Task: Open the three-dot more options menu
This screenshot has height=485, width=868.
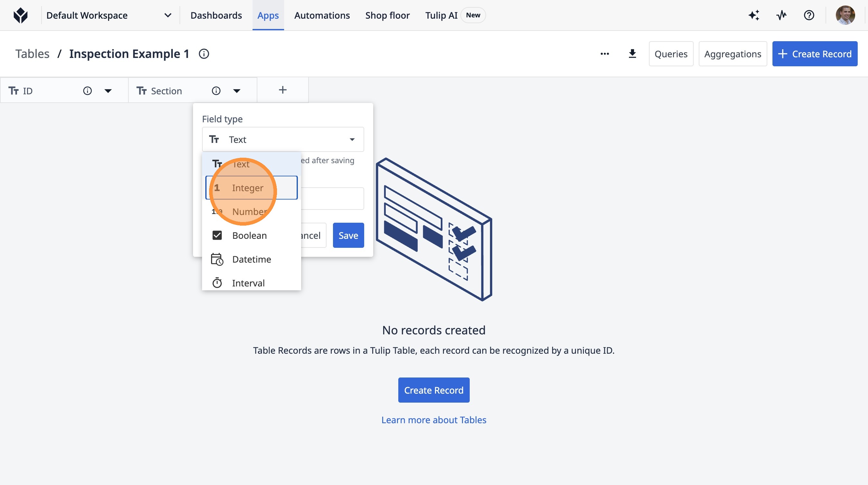Action: (x=605, y=54)
